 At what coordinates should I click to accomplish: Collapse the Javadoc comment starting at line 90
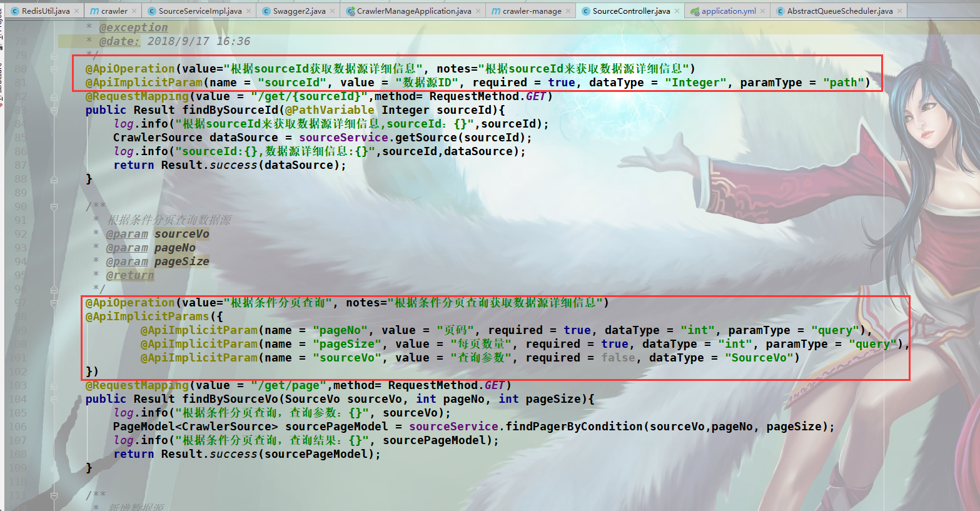pos(54,207)
